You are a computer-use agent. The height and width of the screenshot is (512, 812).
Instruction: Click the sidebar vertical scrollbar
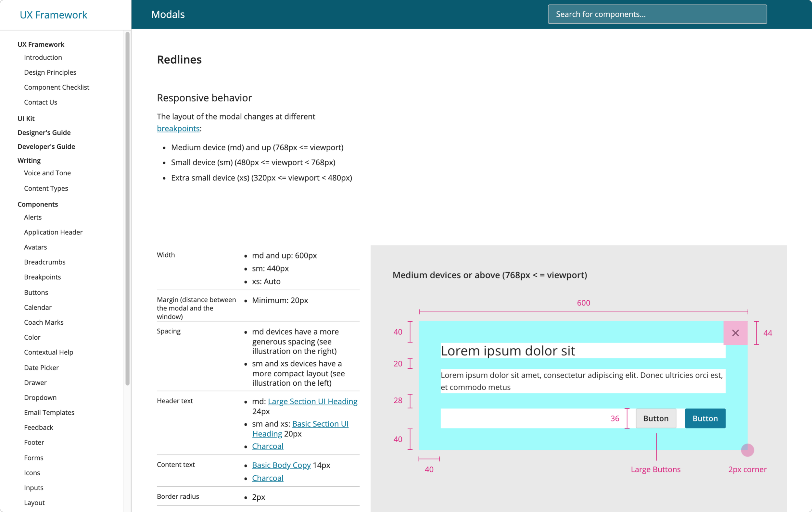pyautogui.click(x=127, y=208)
